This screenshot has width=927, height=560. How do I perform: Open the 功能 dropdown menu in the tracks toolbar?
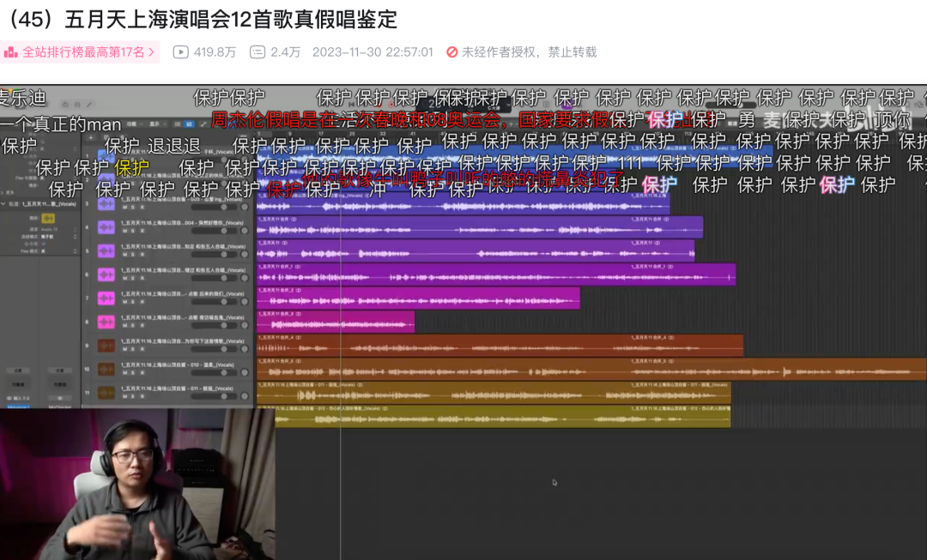click(133, 124)
